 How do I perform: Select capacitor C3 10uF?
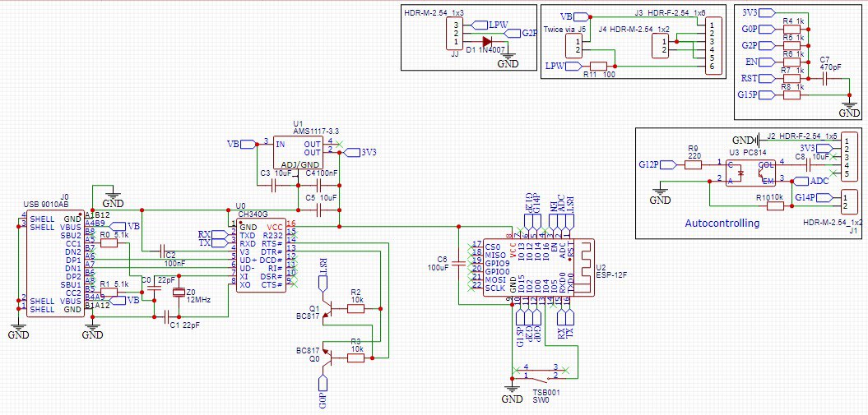coord(275,187)
